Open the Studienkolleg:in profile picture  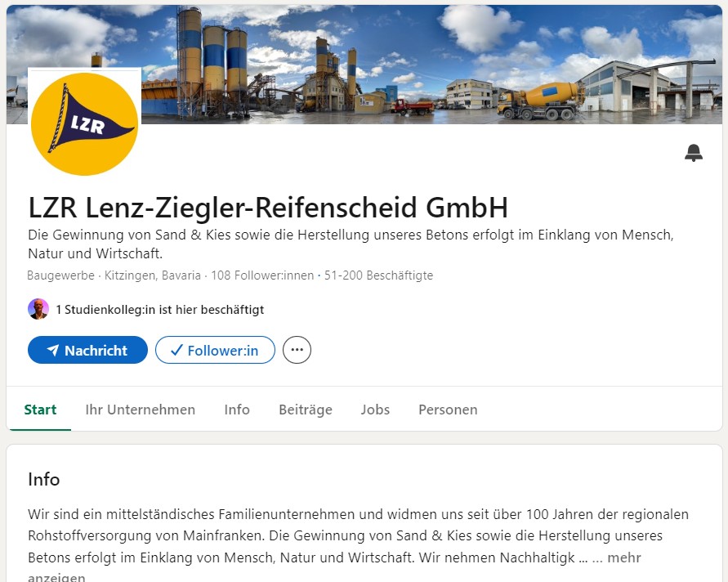point(38,309)
